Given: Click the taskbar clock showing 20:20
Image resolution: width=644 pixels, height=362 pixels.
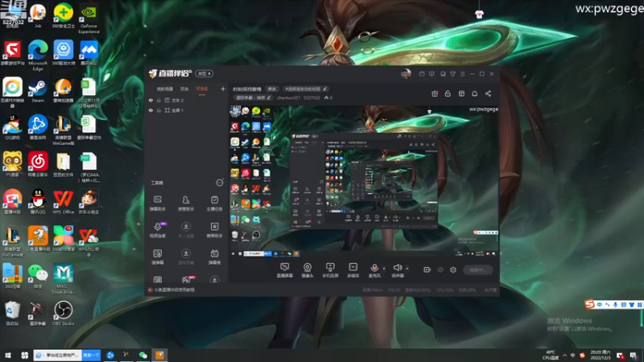Looking at the screenshot, I should click(600, 355).
